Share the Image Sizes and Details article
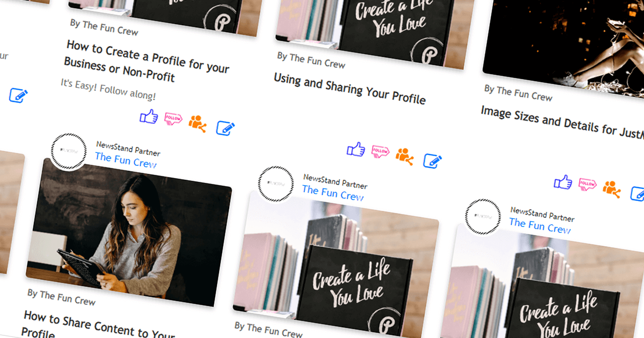644x338 pixels. click(612, 189)
